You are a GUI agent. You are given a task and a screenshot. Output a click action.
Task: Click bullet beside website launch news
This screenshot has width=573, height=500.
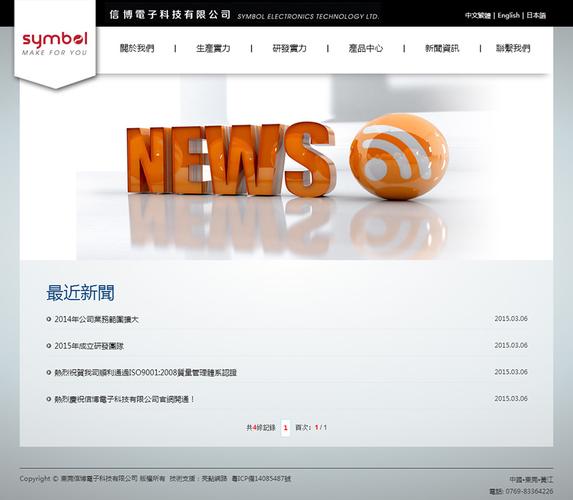[x=49, y=399]
